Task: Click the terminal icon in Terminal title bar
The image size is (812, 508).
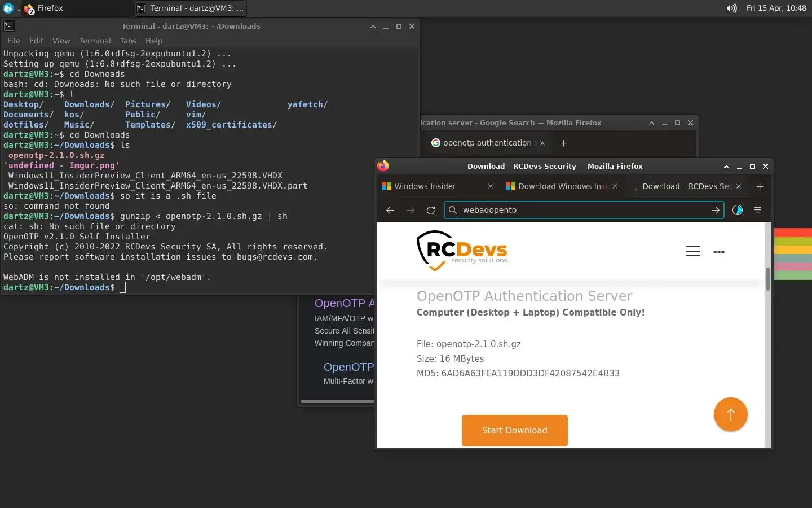Action: (x=8, y=26)
